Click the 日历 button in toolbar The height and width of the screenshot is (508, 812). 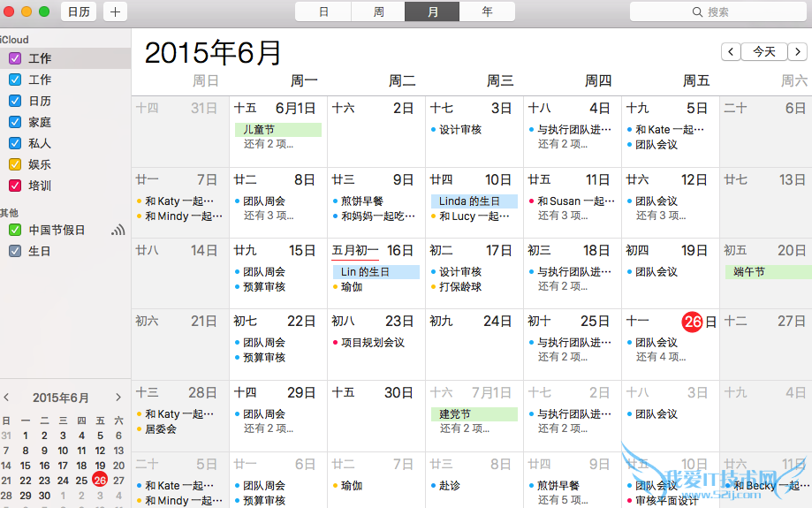(79, 11)
